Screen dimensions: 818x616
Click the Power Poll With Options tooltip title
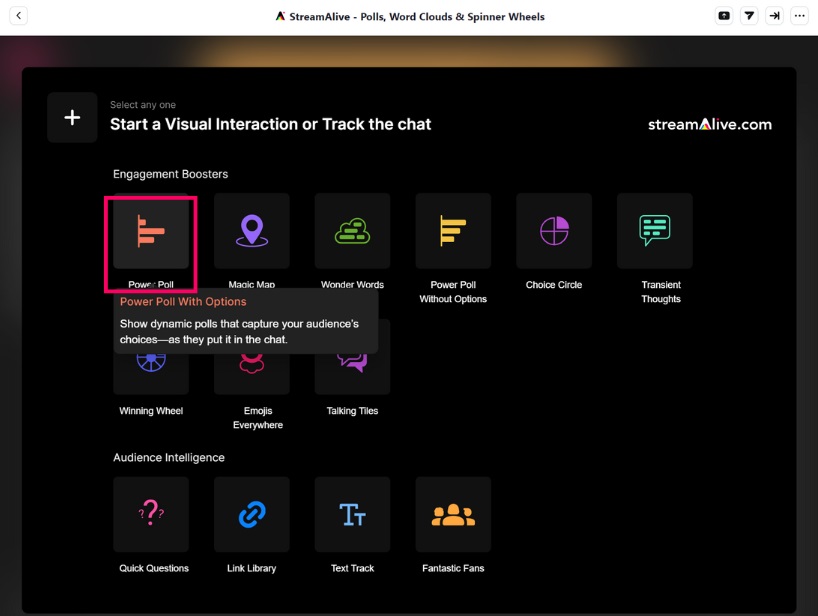coord(183,301)
